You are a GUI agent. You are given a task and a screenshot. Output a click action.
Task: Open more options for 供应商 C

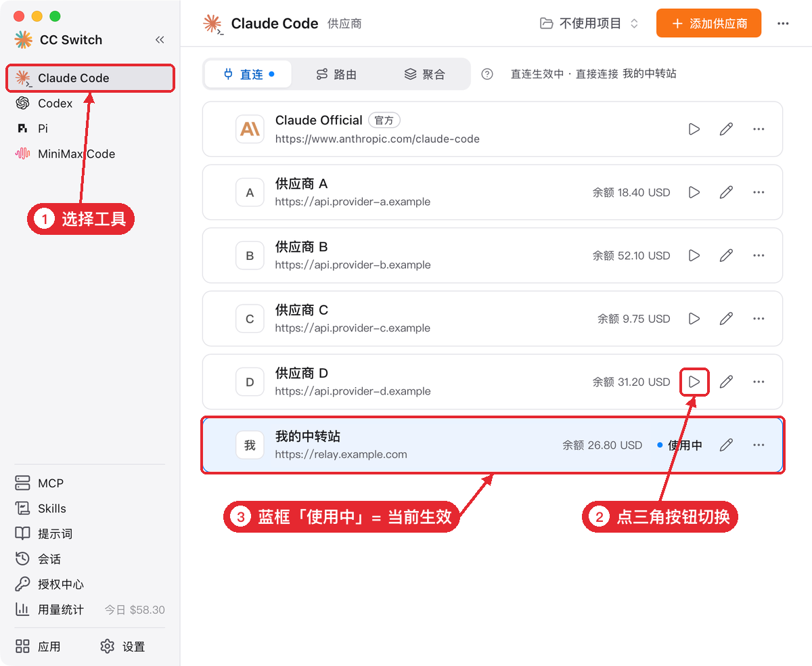[x=759, y=318]
